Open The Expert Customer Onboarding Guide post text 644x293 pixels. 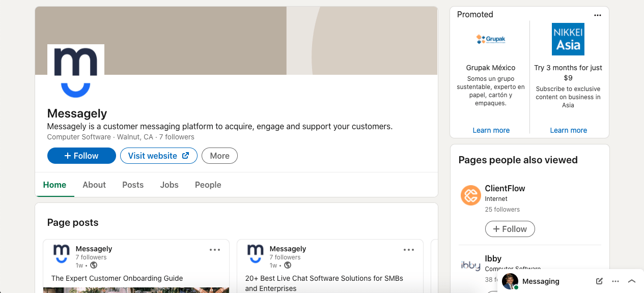click(117, 278)
